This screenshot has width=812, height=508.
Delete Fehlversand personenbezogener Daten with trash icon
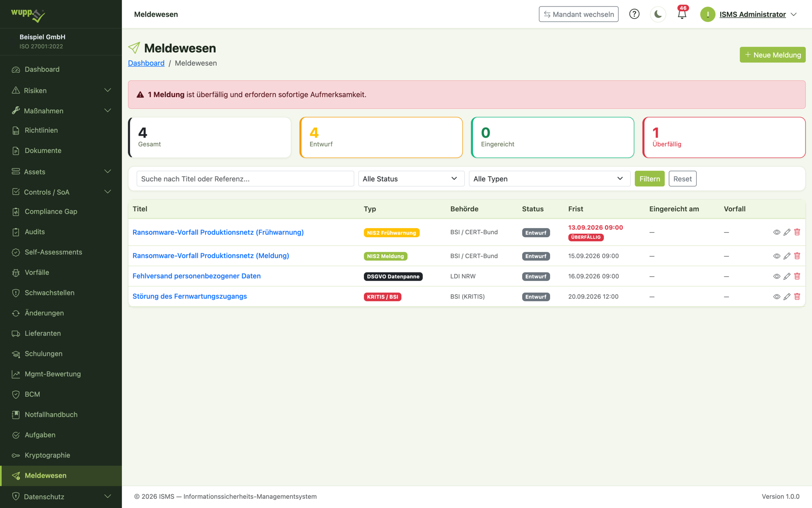[797, 276]
